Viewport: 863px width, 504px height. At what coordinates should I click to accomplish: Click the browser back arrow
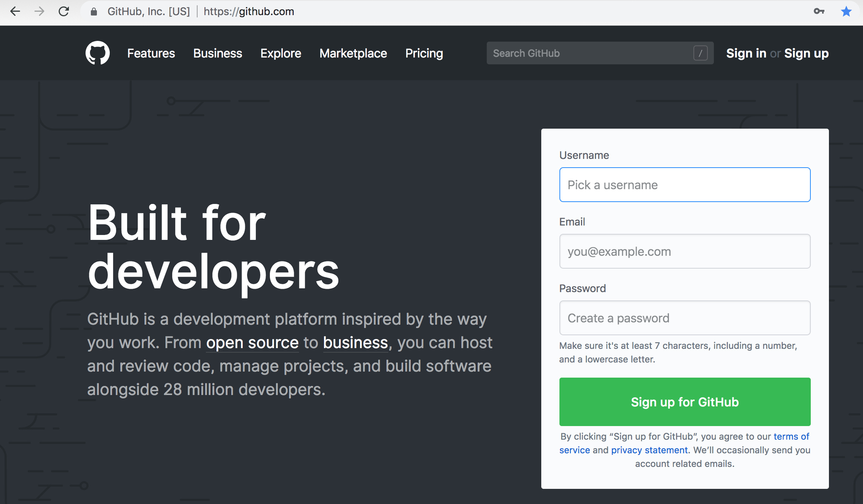pos(15,11)
